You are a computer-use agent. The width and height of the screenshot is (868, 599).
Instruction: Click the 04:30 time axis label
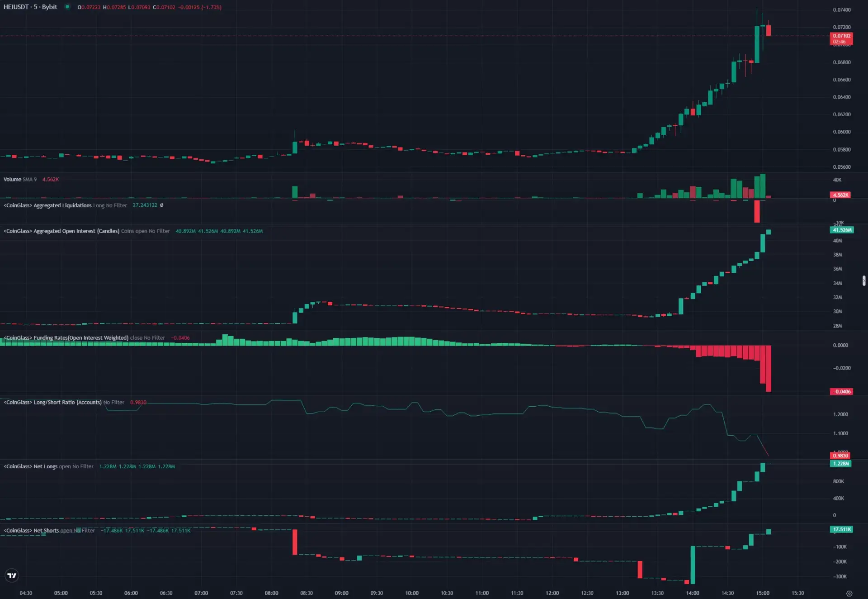point(26,593)
